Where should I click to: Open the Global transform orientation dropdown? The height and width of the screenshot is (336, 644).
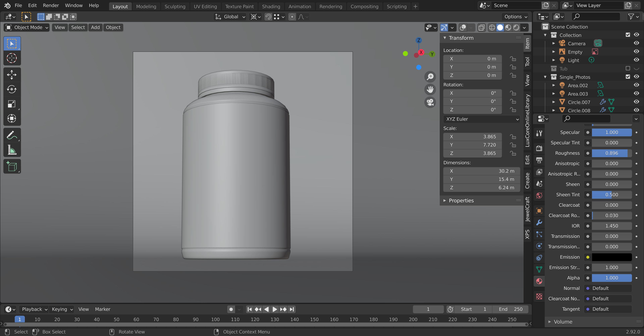pos(230,17)
